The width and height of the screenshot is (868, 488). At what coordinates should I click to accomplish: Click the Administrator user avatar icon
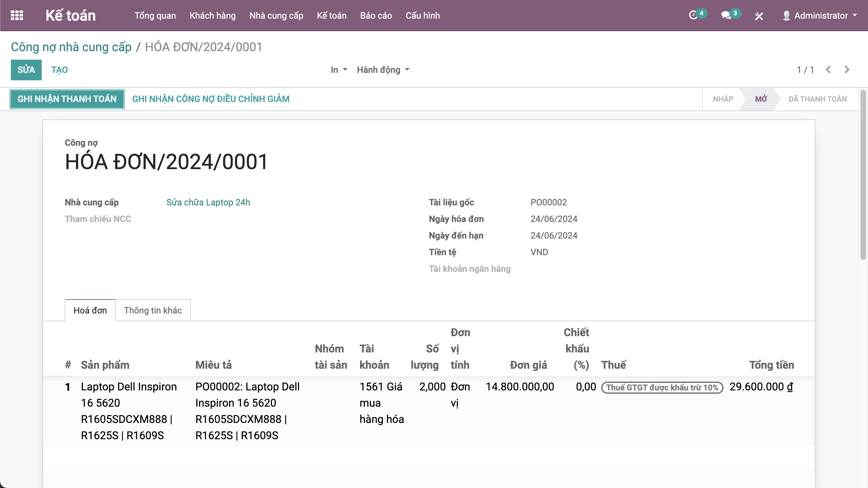(x=786, y=16)
